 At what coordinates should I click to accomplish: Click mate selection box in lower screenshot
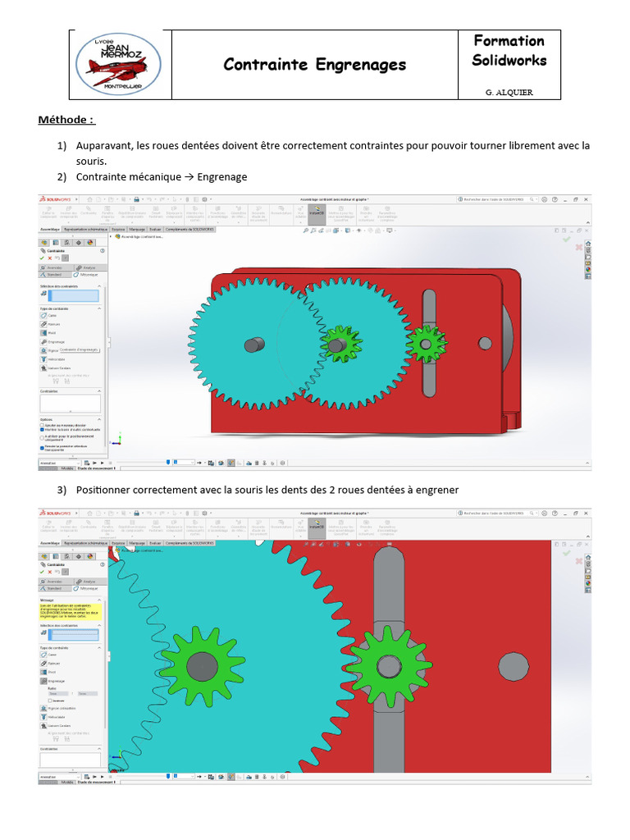coord(73,635)
